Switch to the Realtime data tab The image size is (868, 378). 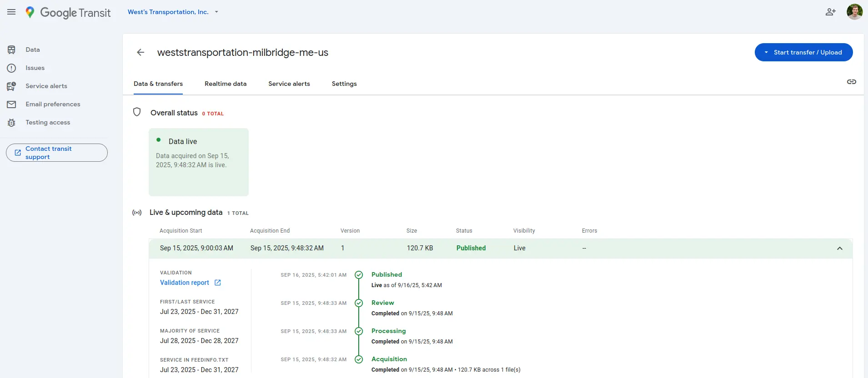point(225,84)
